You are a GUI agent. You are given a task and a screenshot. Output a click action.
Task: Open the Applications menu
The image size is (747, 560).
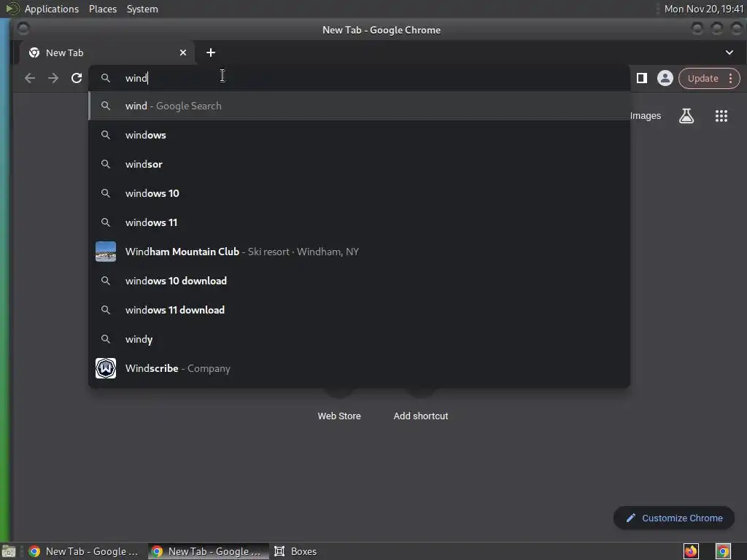coord(52,9)
